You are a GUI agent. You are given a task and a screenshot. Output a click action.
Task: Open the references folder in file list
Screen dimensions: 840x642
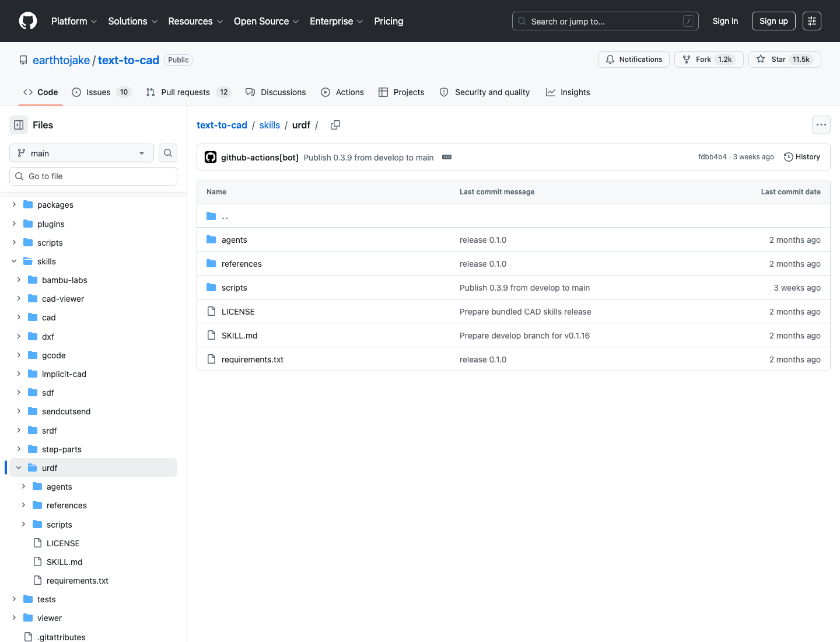click(x=242, y=264)
